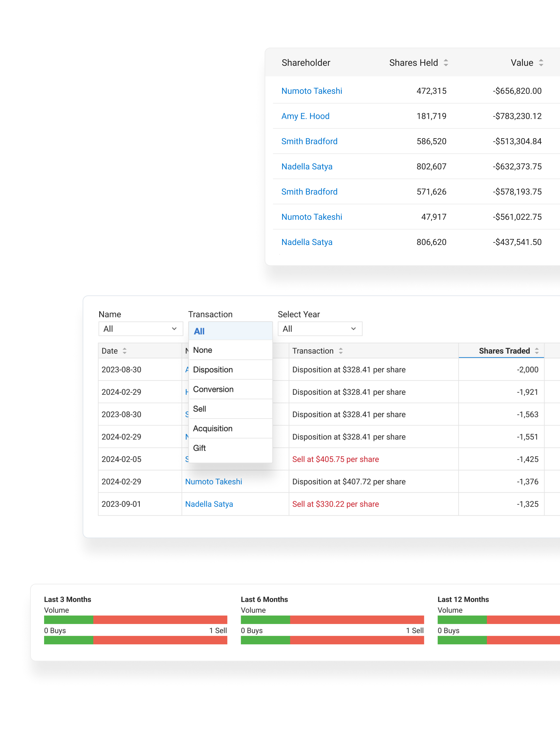Open the Select Year dropdown

tap(320, 329)
